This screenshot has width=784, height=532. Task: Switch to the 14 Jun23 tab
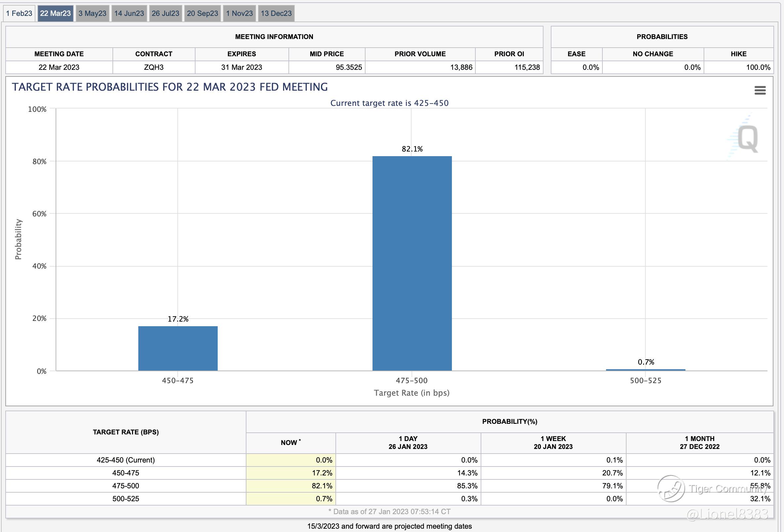pyautogui.click(x=129, y=14)
